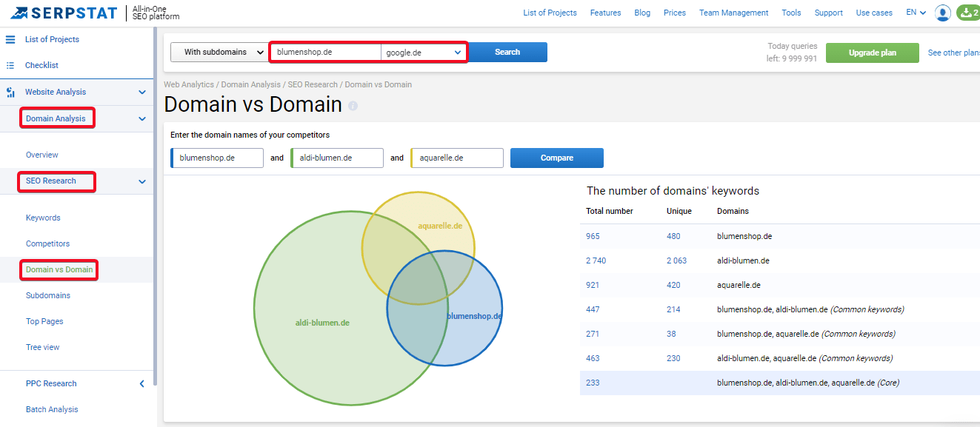The width and height of the screenshot is (980, 427).
Task: Expand the PPC Research chevron
Action: [142, 383]
